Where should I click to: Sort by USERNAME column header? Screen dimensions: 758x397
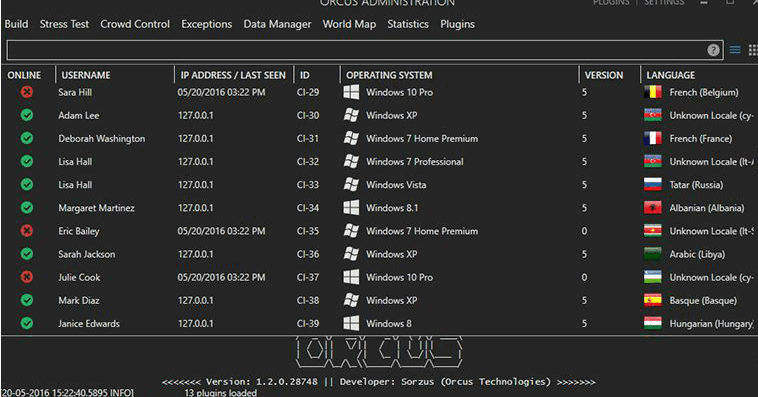click(x=86, y=75)
